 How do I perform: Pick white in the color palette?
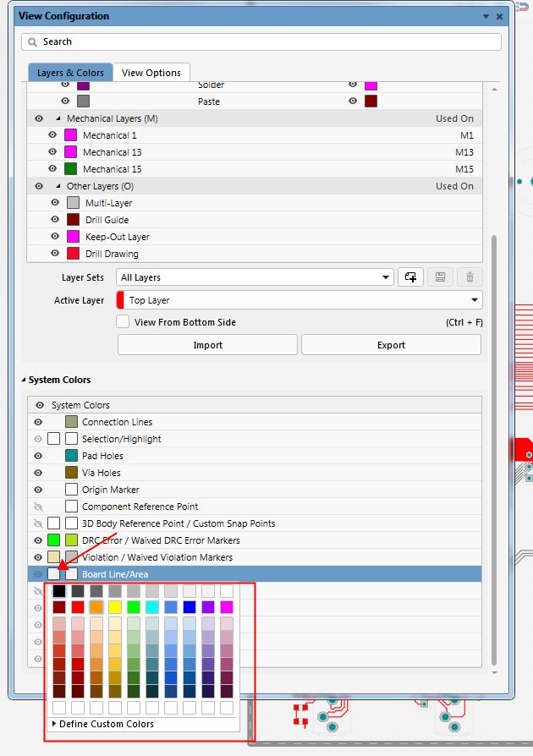tap(227, 591)
